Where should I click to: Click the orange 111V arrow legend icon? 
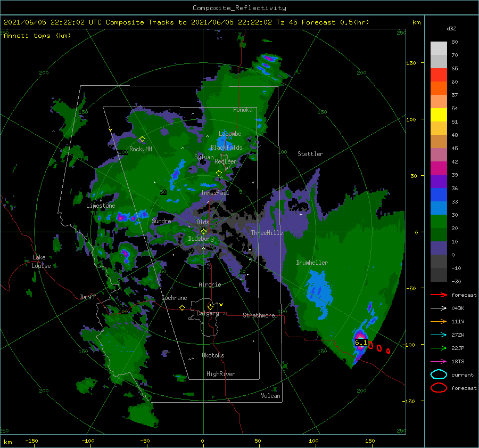pyautogui.click(x=439, y=321)
